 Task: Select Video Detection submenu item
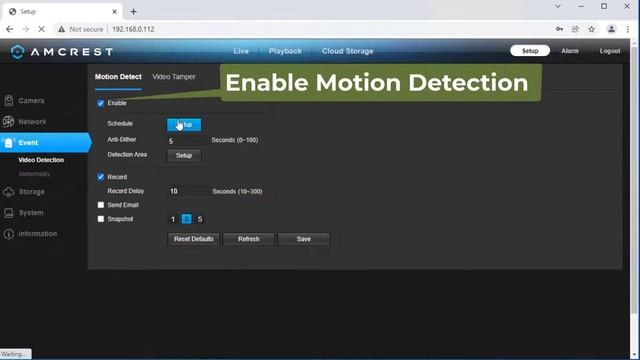[41, 160]
